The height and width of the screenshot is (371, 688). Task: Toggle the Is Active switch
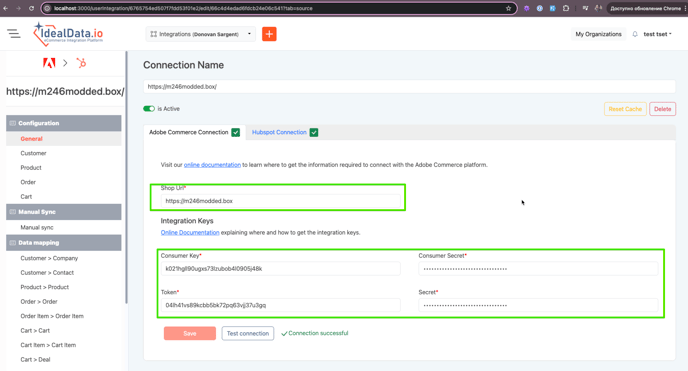149,109
